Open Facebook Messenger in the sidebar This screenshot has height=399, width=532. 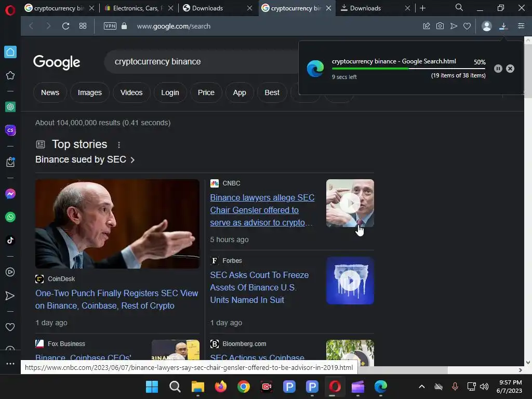pos(10,194)
